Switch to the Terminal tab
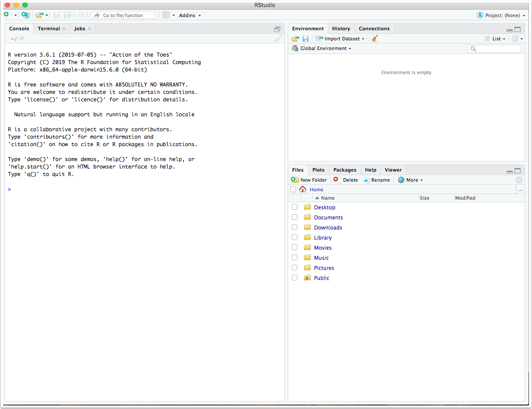This screenshot has height=409, width=532. pyautogui.click(x=48, y=29)
